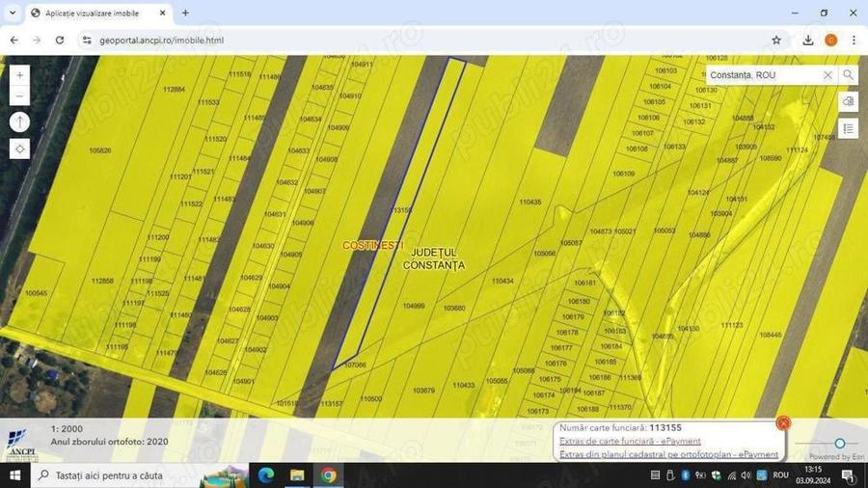The height and width of the screenshot is (488, 868).
Task: Select parcel 111123 on the map
Action: (732, 325)
